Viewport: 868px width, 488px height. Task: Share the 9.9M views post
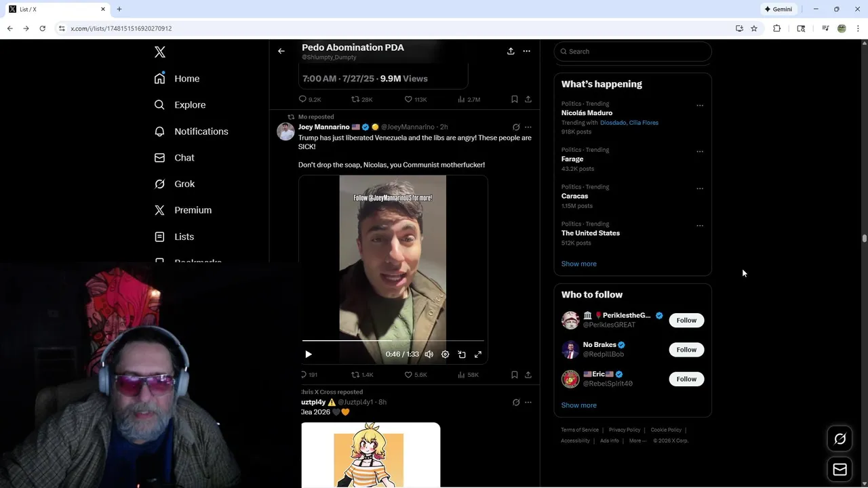click(x=528, y=99)
